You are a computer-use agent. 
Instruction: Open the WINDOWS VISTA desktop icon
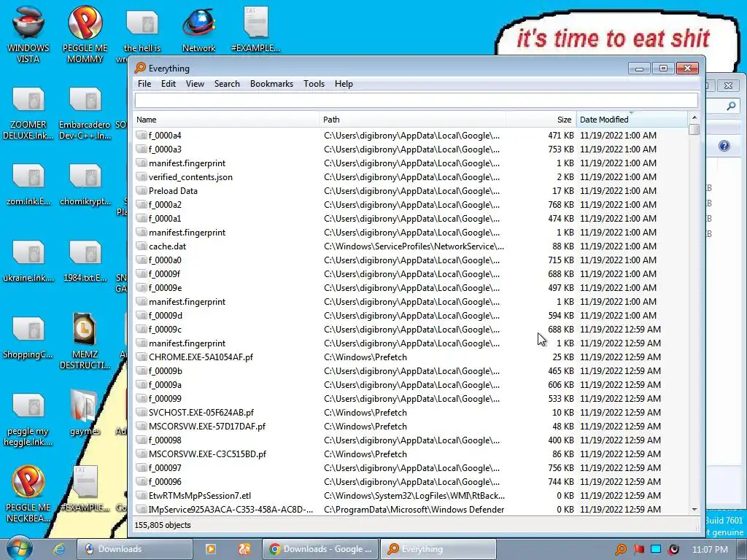28,34
